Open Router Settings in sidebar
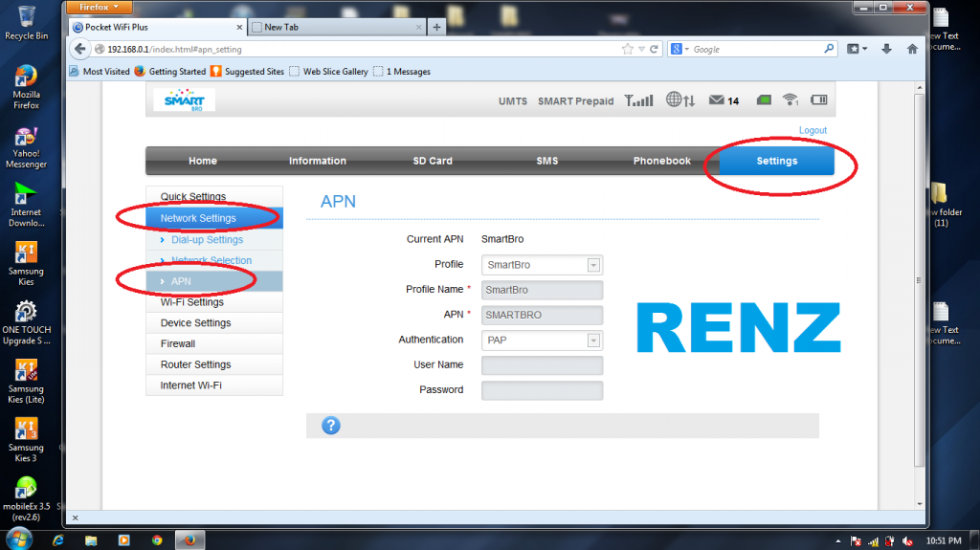Screen dimensions: 980x550 pos(214,364)
